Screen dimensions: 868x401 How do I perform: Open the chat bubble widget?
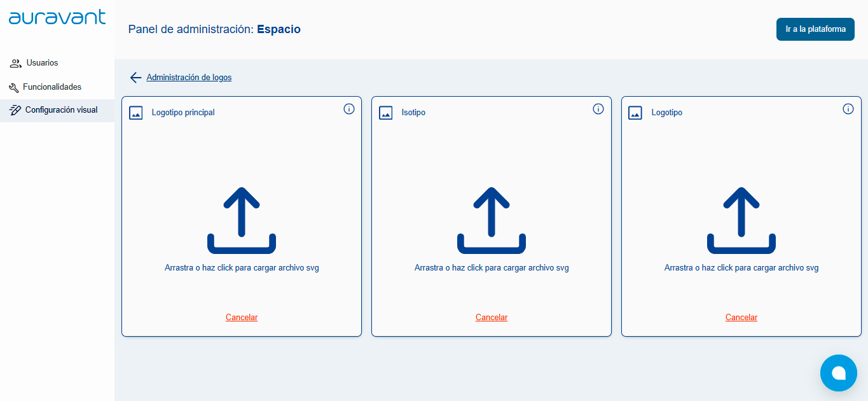tap(839, 373)
